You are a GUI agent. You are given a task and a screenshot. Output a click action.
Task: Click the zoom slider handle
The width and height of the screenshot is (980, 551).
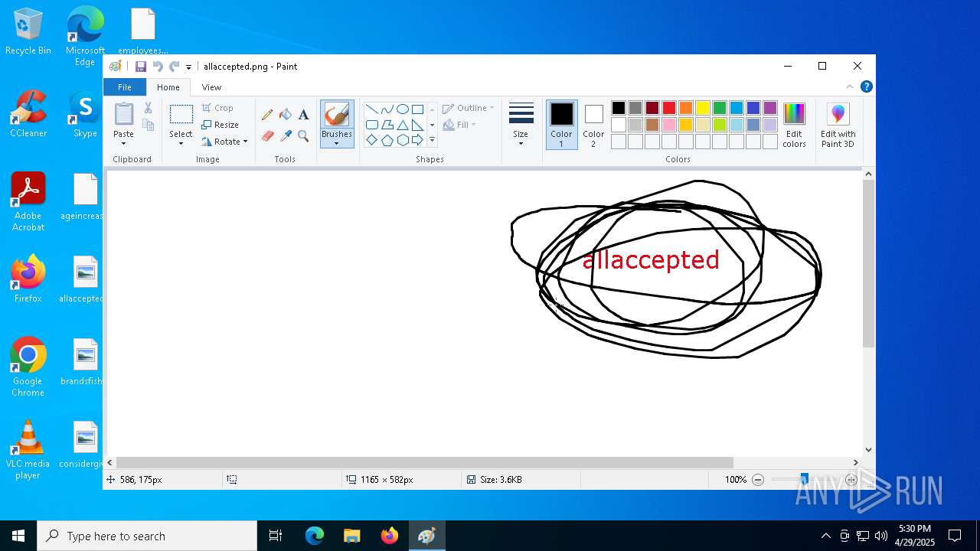(804, 480)
